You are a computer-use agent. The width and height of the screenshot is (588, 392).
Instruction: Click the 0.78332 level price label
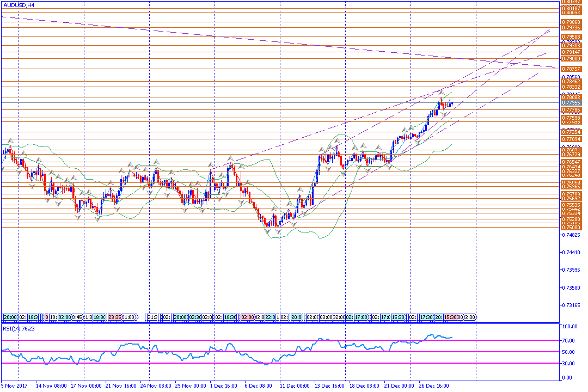pos(571,87)
